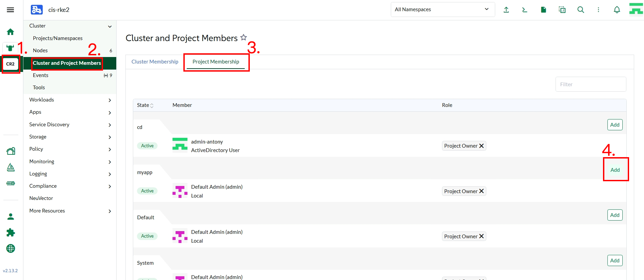Open the user avatar menu
The image size is (644, 280).
[636, 10]
